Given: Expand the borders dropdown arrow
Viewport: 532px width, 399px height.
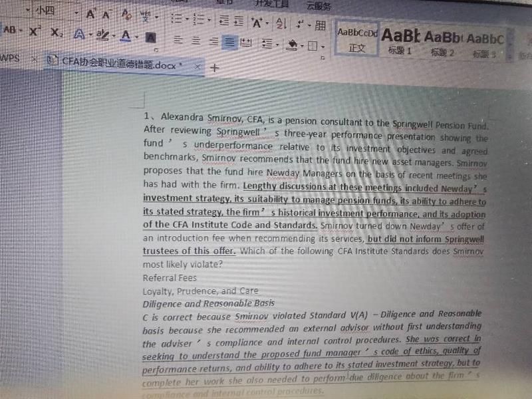Looking at the screenshot, I should pos(323,47).
